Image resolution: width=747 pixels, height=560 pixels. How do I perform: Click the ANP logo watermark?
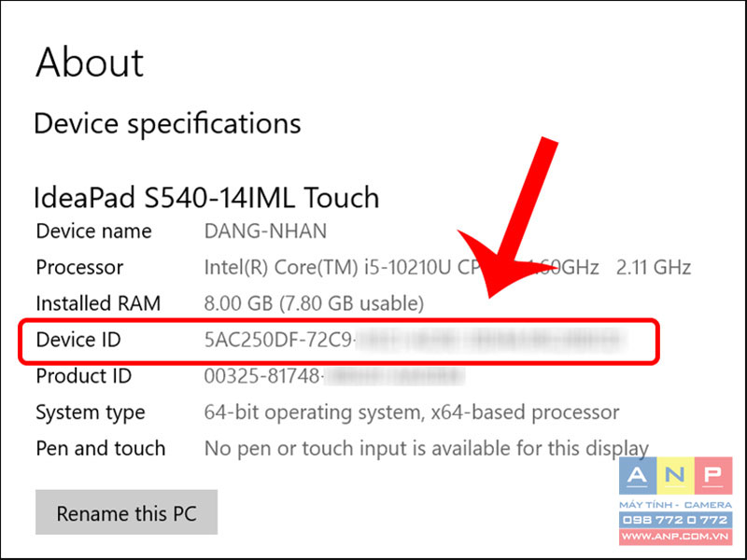point(675,501)
